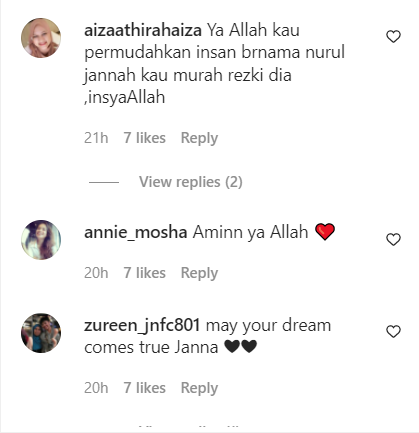
Task: Open aizaathirahaiza's profile picture
Action: point(41,38)
